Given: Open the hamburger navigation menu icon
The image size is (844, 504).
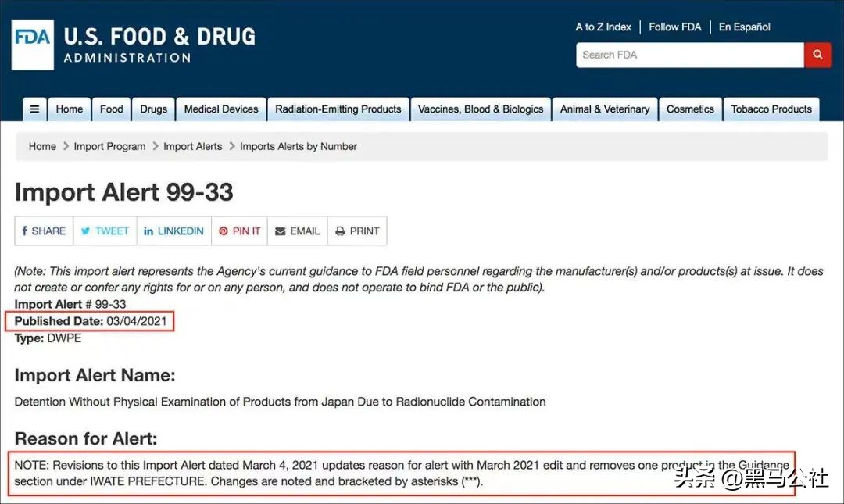Looking at the screenshot, I should click(x=34, y=109).
